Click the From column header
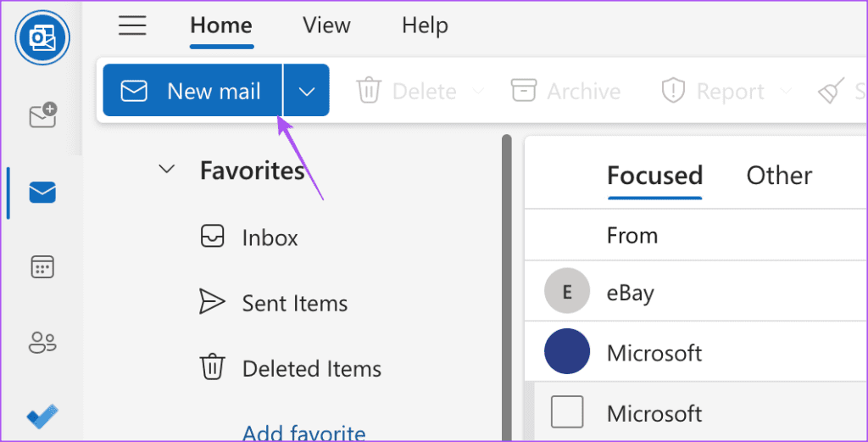The image size is (868, 442). pos(632,235)
